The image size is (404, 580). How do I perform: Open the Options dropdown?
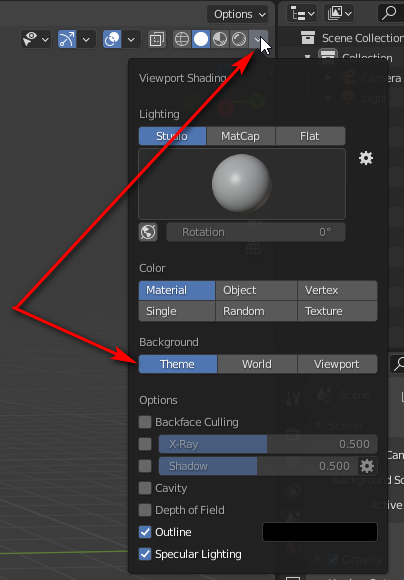coord(238,14)
